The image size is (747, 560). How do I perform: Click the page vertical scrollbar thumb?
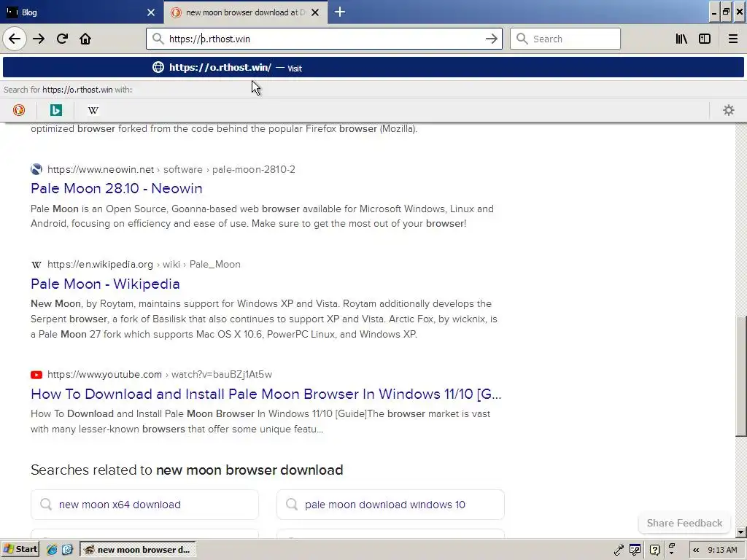(x=741, y=376)
